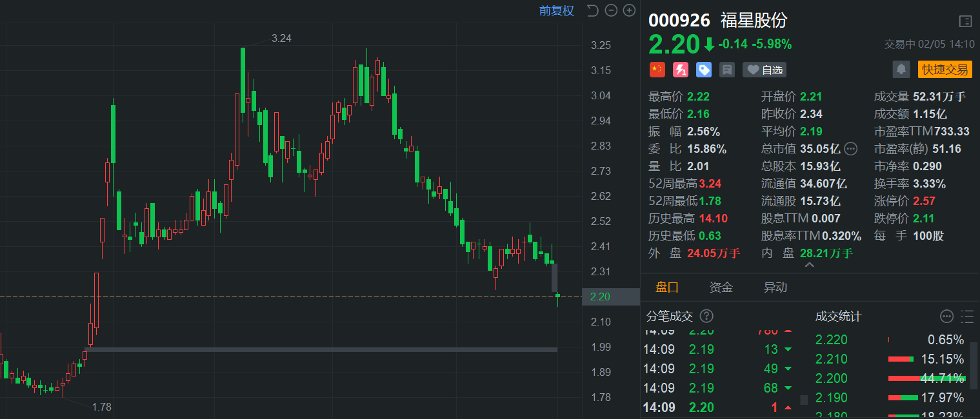The image size is (980, 419).
Task: Click the pink lightning bolt icon
Action: pos(680,70)
